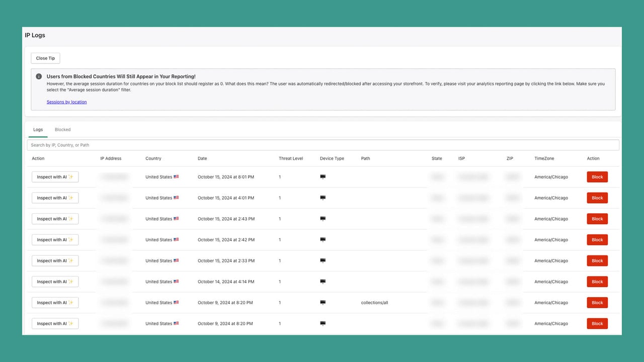Block the IP from October 15 2:42 PM

click(x=597, y=240)
